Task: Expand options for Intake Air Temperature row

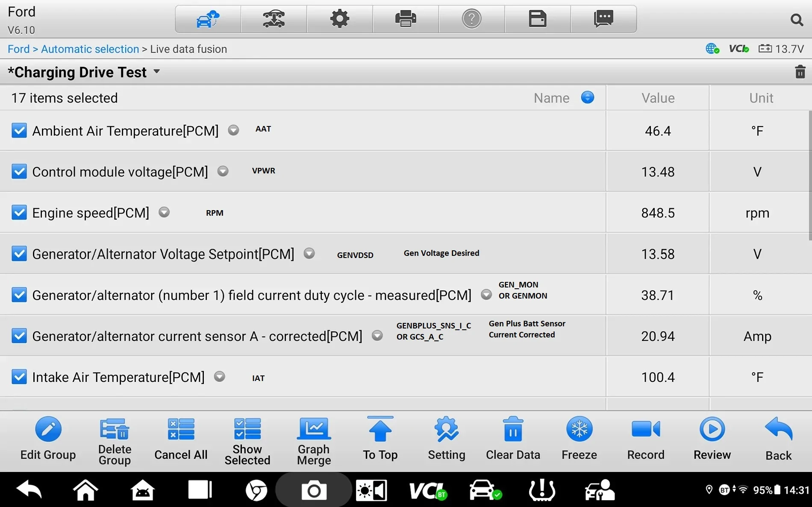Action: (220, 376)
